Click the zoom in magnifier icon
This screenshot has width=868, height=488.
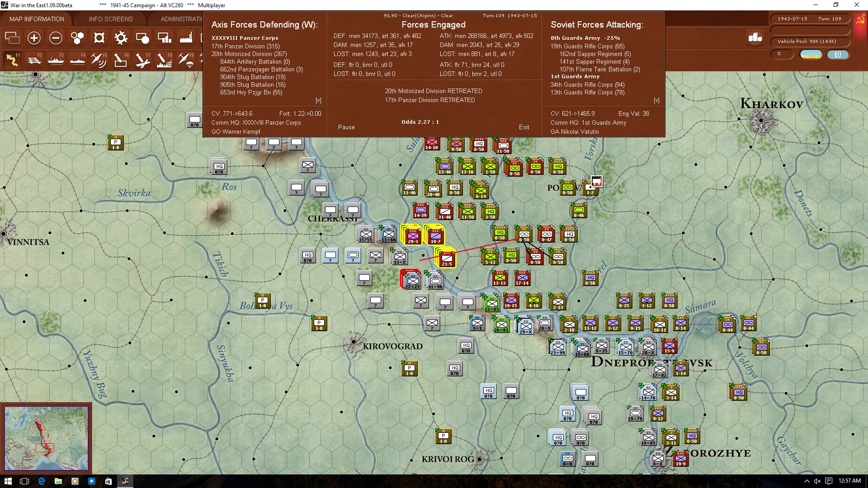[34, 38]
